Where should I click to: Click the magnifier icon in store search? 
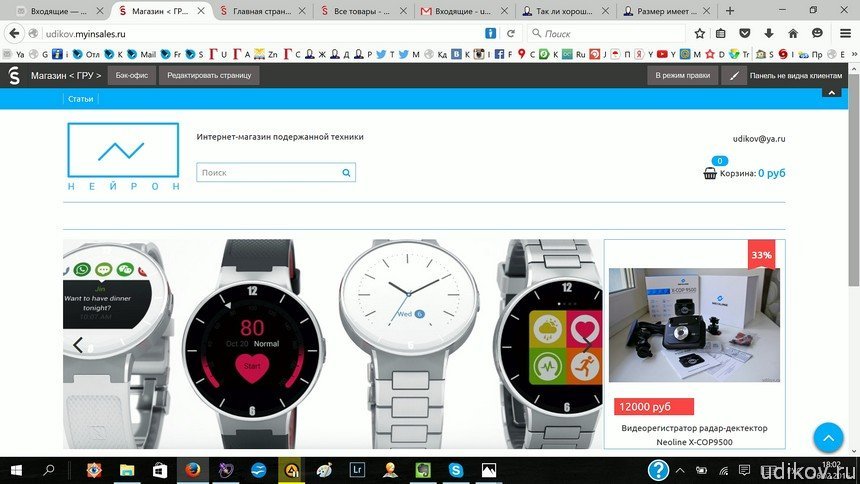click(x=346, y=173)
